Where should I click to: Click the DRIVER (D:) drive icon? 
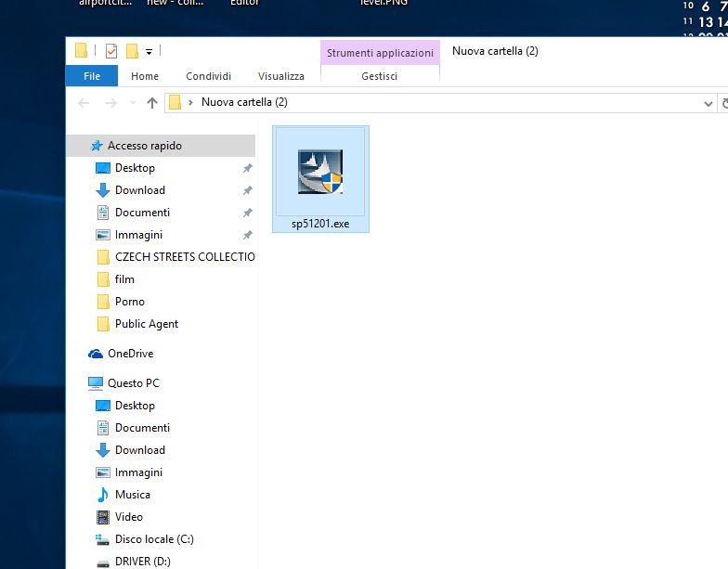pyautogui.click(x=102, y=563)
